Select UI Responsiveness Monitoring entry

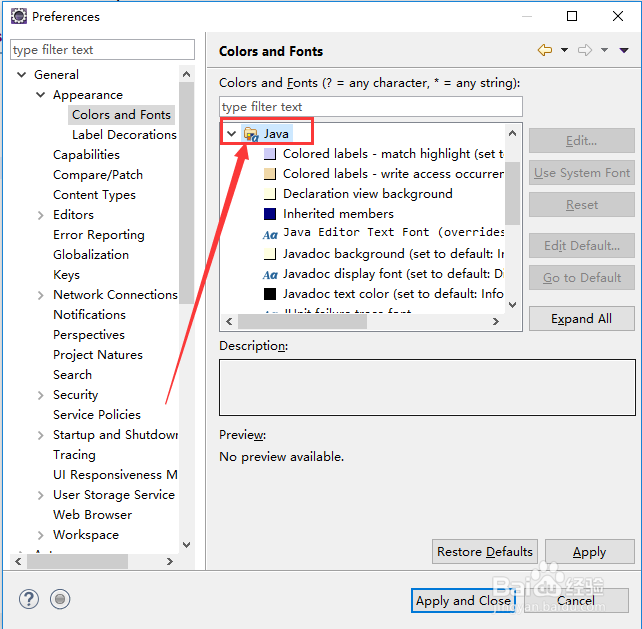(115, 475)
